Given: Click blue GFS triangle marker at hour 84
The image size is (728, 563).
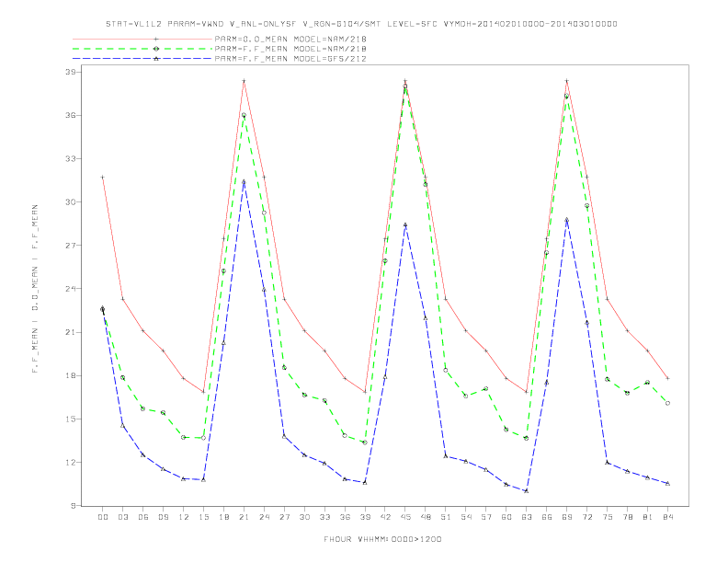Looking at the screenshot, I should (667, 484).
